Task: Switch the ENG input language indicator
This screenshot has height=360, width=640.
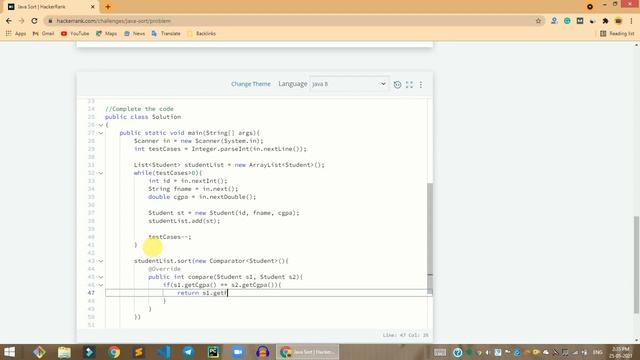Action: [598, 352]
